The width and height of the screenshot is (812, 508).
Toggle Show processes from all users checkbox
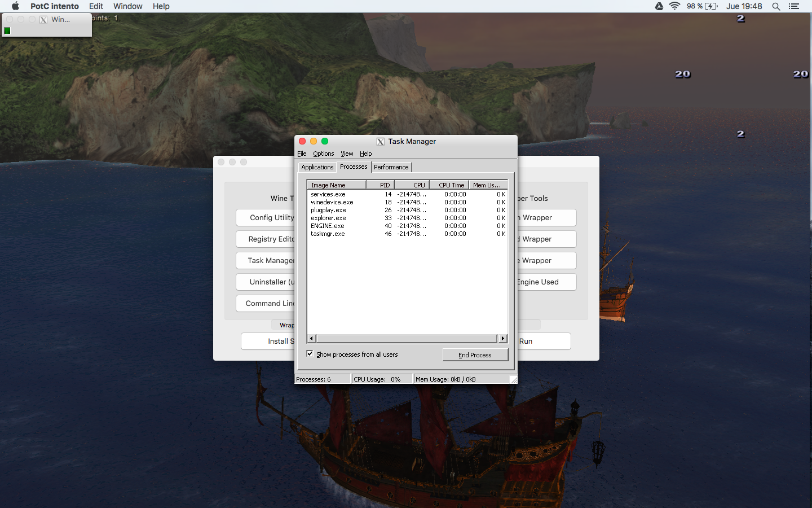click(x=310, y=354)
